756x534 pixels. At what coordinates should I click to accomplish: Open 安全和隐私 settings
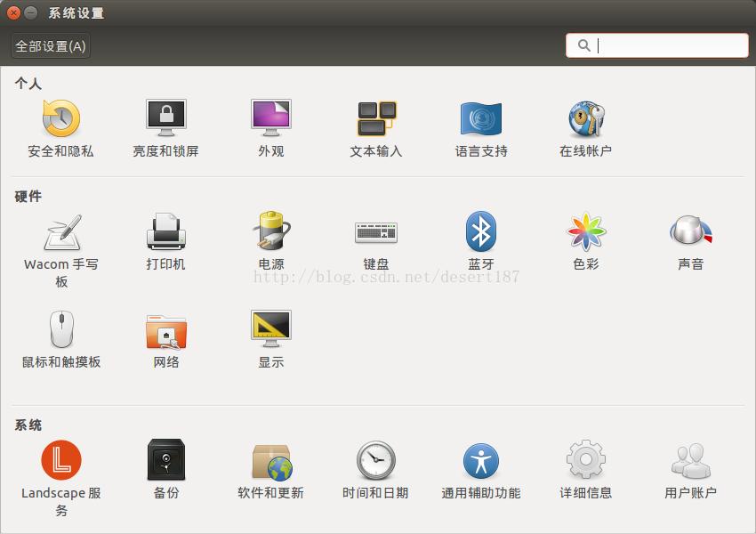[x=59, y=125]
